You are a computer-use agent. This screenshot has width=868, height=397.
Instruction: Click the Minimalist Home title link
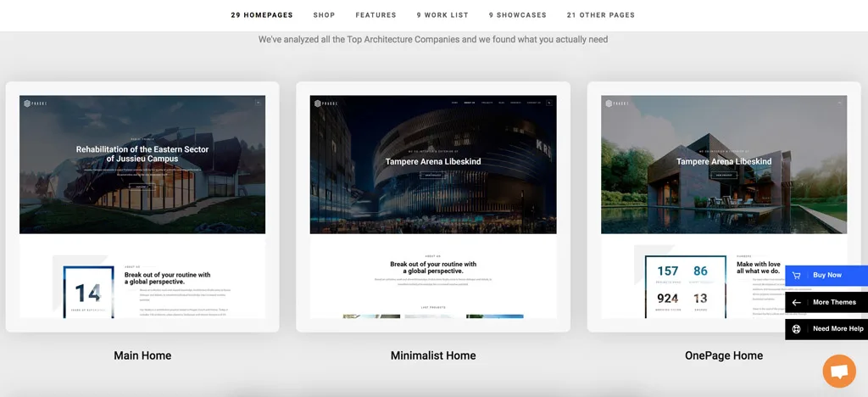[433, 355]
